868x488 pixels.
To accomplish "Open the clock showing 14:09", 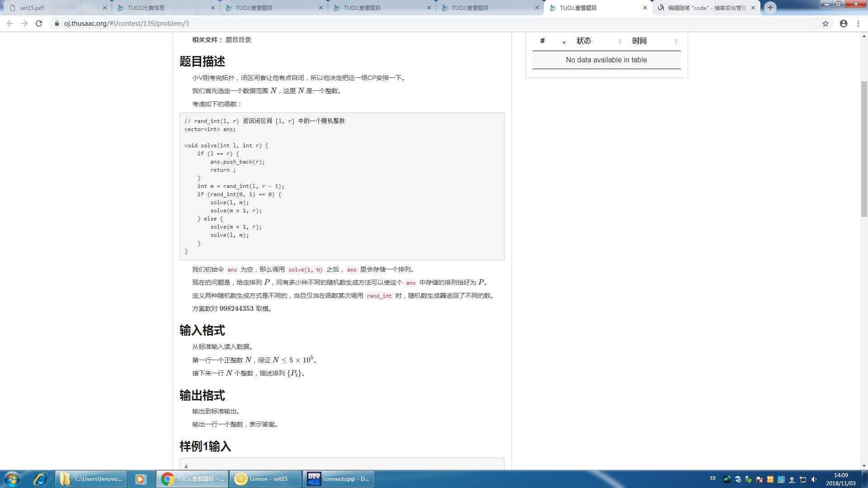I will click(841, 479).
